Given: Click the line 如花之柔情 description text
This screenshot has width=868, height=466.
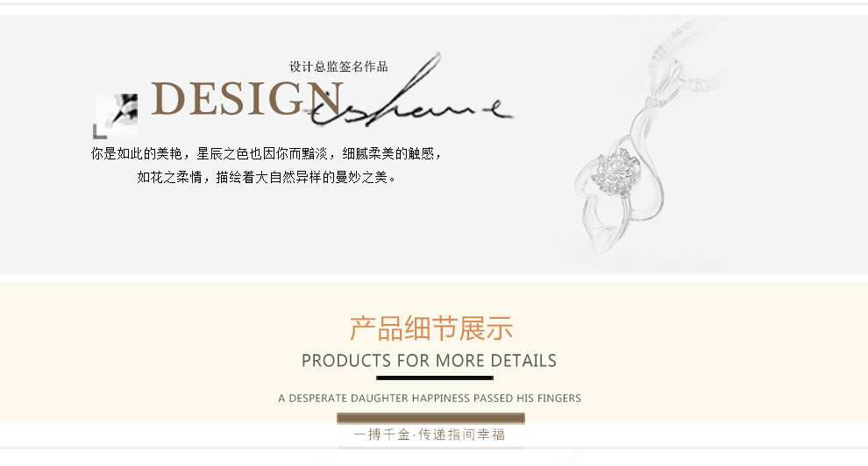Looking at the screenshot, I should point(267,177).
